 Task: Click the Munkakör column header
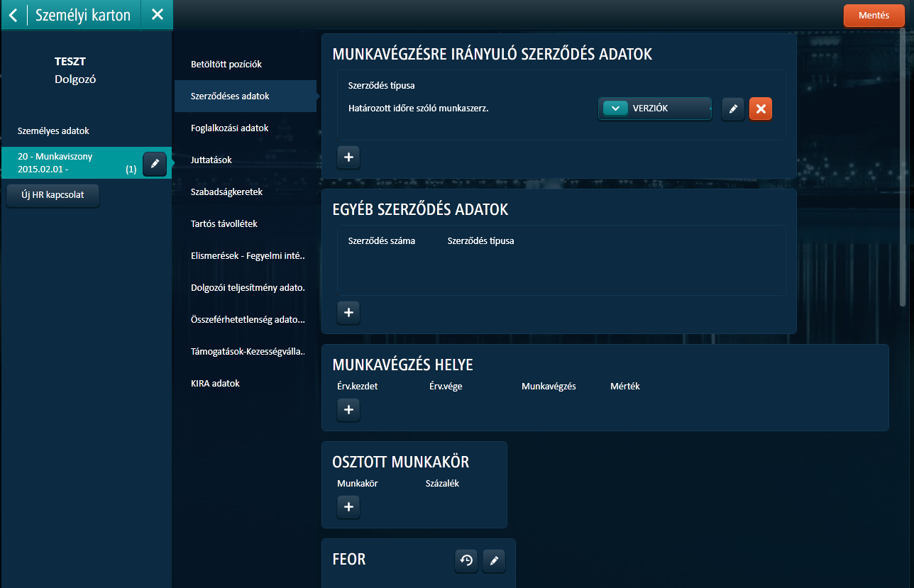[358, 484]
